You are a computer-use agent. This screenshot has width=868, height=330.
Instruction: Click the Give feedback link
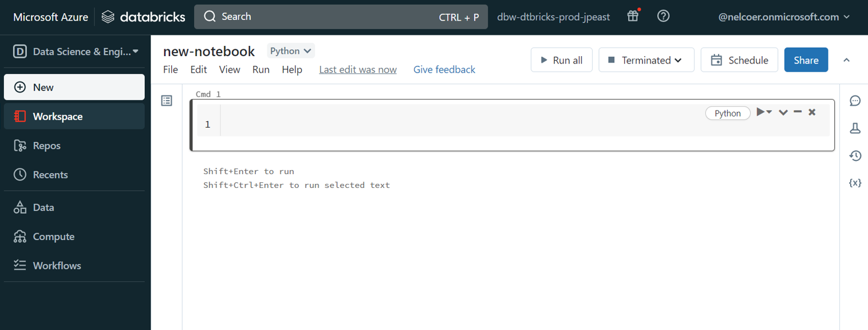pyautogui.click(x=444, y=69)
